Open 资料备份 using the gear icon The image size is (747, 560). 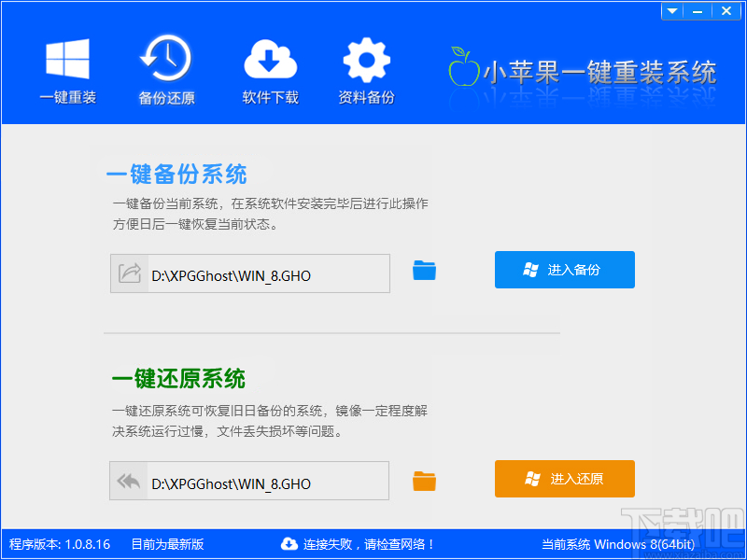tap(366, 58)
